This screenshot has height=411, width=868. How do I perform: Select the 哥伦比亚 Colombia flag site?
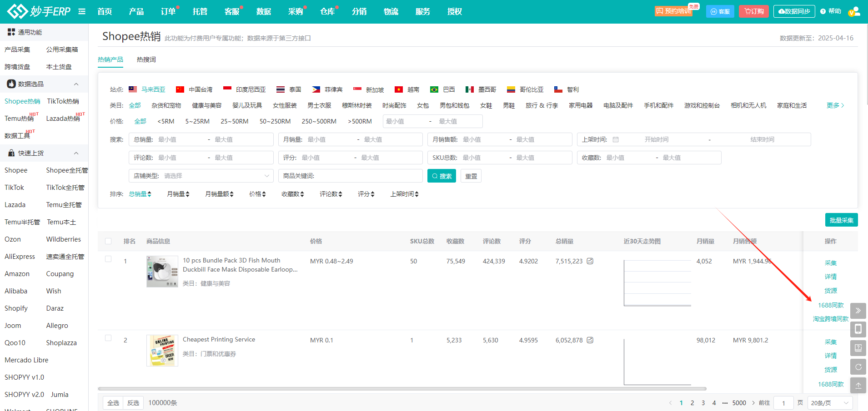click(x=511, y=89)
